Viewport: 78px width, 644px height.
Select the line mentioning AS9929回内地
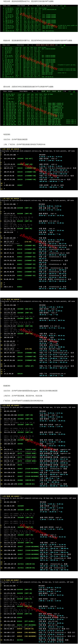pyautogui.click(x=23, y=401)
